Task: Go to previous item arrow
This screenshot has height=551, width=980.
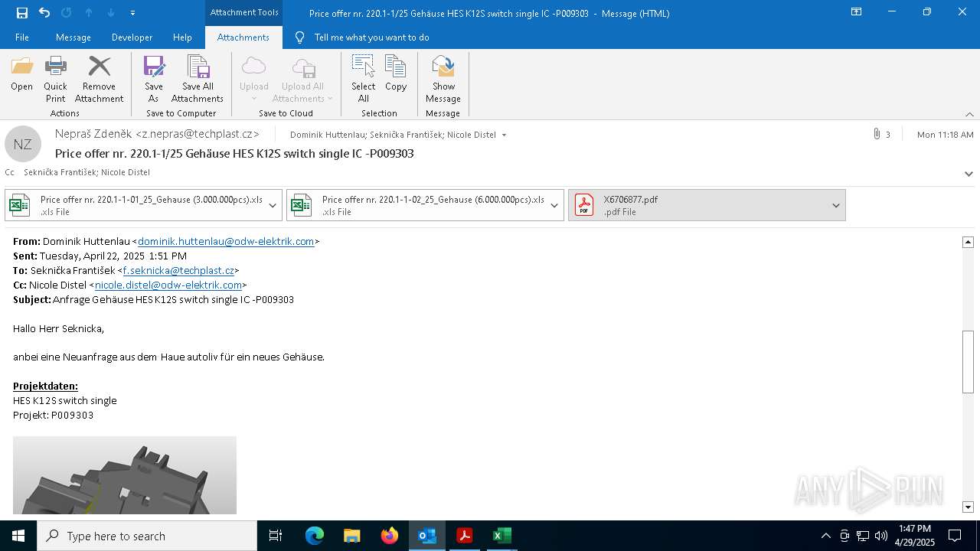Action: click(x=89, y=13)
